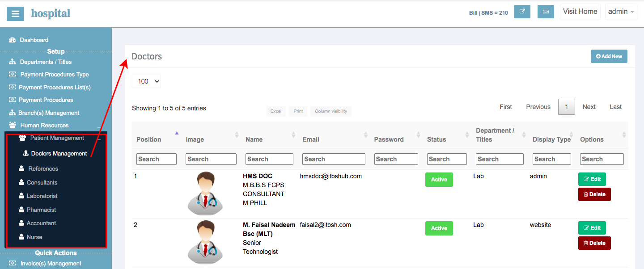The height and width of the screenshot is (269, 644).
Task: Click the Add New button
Action: point(609,56)
